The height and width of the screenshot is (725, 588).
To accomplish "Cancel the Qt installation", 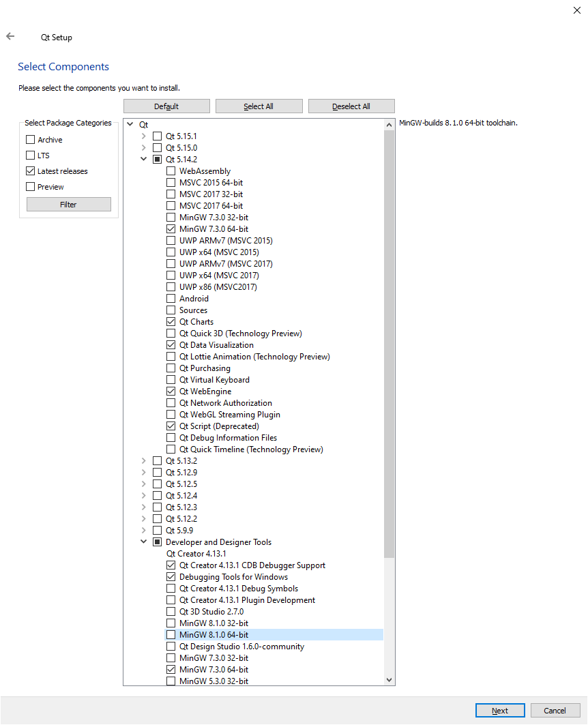I will [555, 711].
